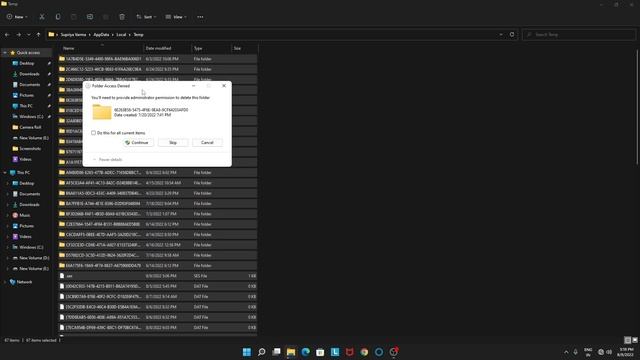640x360 pixels.
Task: Launch Google Chrome from taskbar
Action: click(x=364, y=352)
